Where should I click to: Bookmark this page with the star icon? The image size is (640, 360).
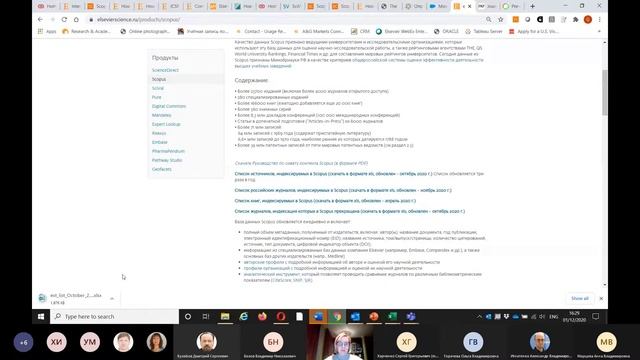coord(500,19)
